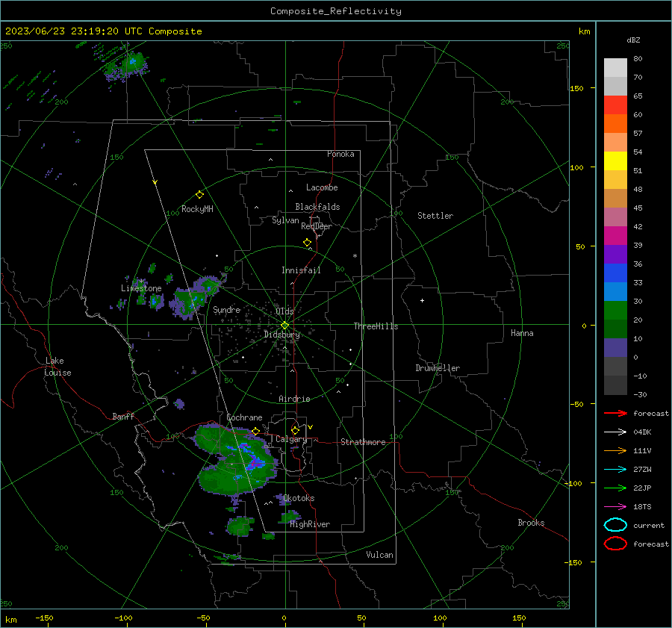Click the Ponoka city label
The width and height of the screenshot is (672, 628).
340,154
